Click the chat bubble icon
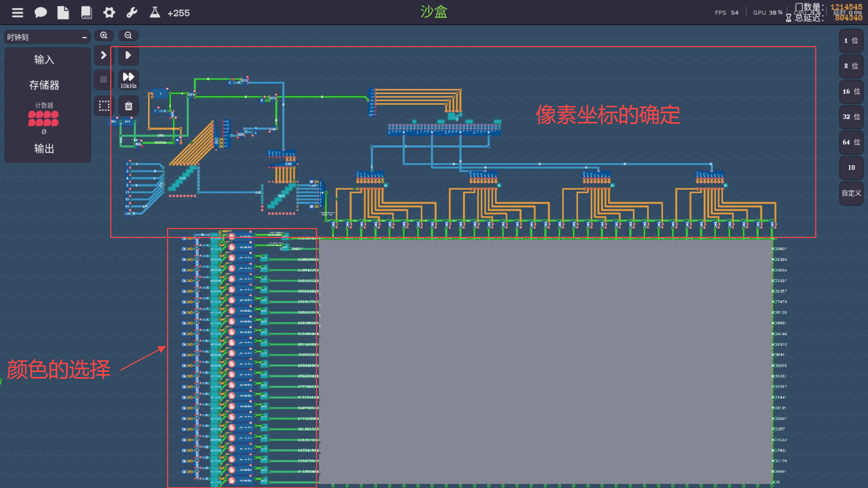Viewport: 868px width, 488px height. (40, 13)
